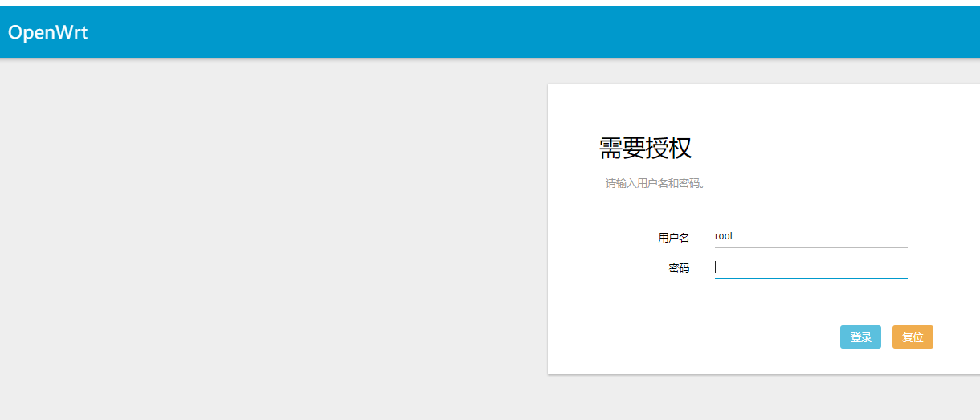Viewport: 980px width, 420px height.
Task: Focus the 密码 password field
Action: 811,268
